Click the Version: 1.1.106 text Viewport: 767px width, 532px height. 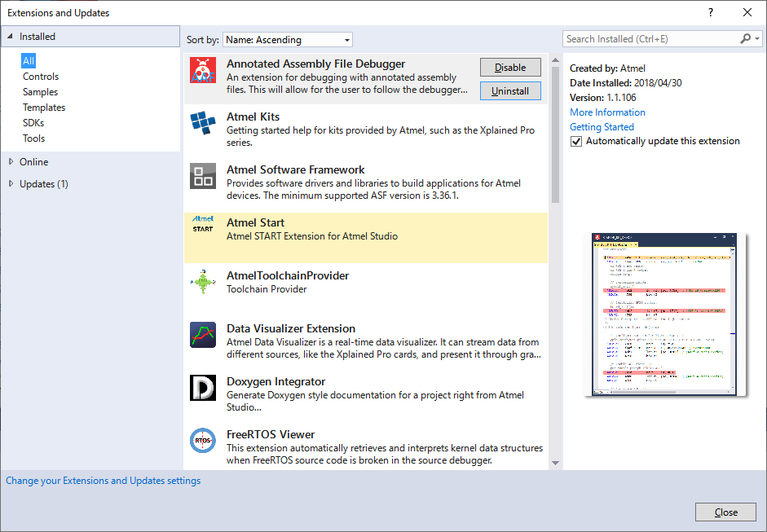pyautogui.click(x=602, y=97)
